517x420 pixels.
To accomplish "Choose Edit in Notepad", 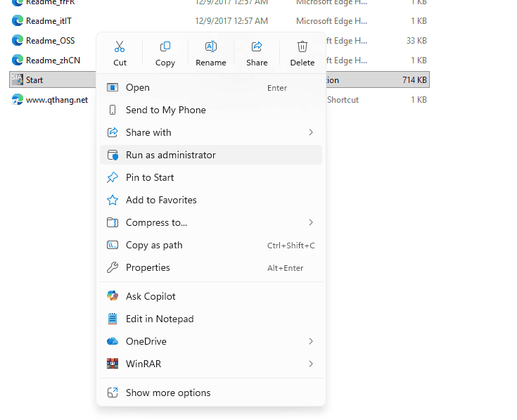I will (159, 319).
